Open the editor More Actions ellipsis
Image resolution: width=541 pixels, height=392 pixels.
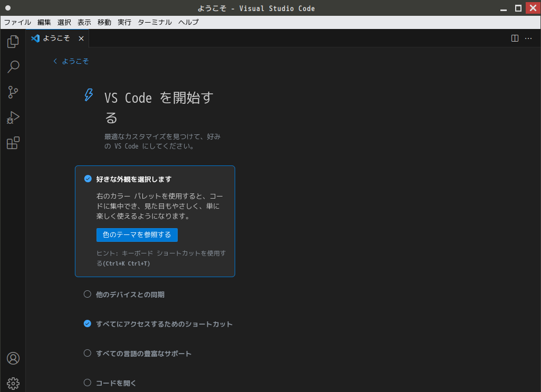pyautogui.click(x=528, y=38)
